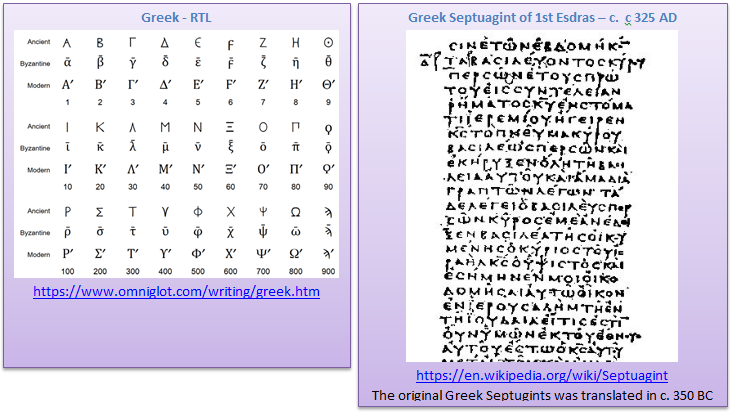
Task: Click the value 100 in the chart
Action: click(68, 271)
